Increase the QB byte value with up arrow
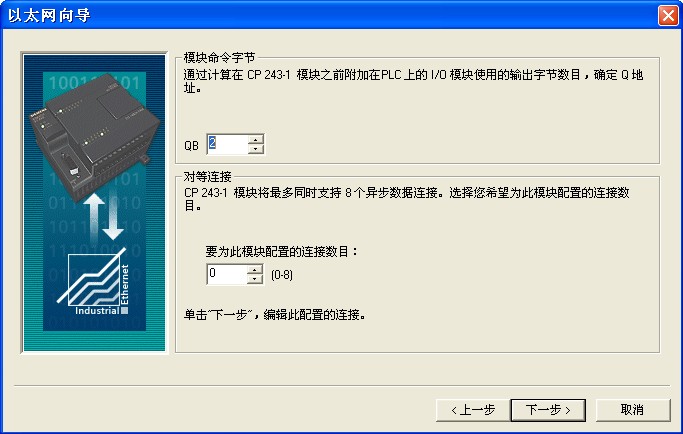The height and width of the screenshot is (434, 683). (x=256, y=139)
